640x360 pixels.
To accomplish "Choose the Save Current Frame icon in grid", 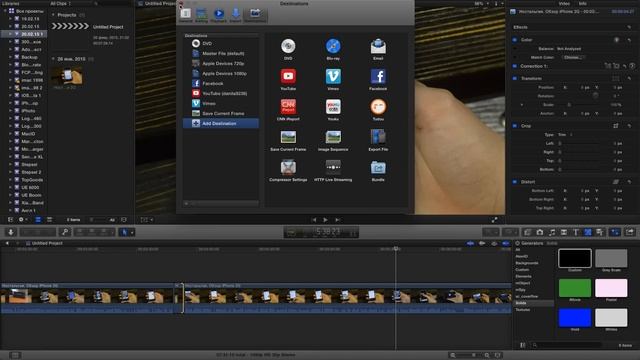I will [x=288, y=137].
